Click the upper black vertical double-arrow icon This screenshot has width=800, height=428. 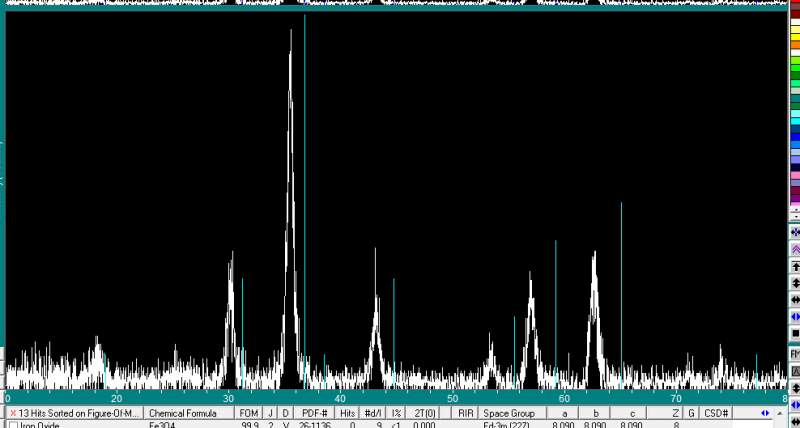coord(795,283)
